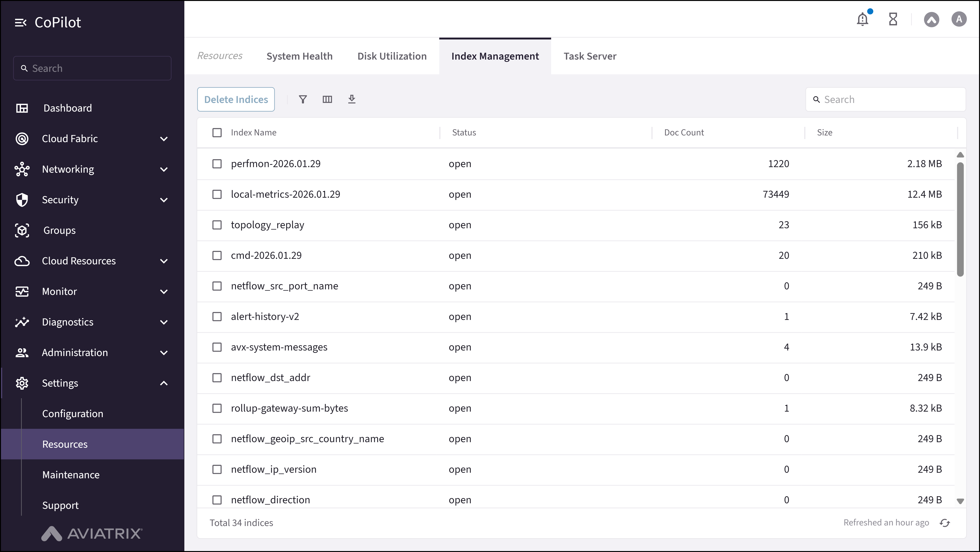Image resolution: width=980 pixels, height=552 pixels.
Task: Open the Task Server tab
Action: [x=590, y=56]
